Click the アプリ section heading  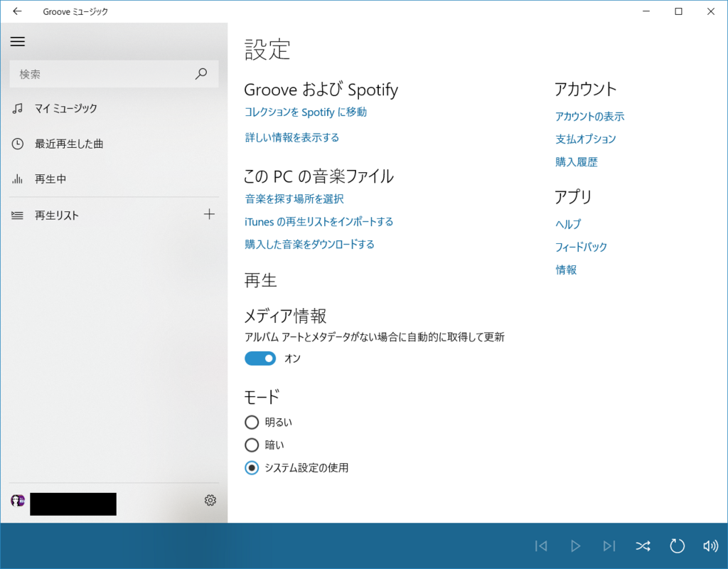[573, 197]
